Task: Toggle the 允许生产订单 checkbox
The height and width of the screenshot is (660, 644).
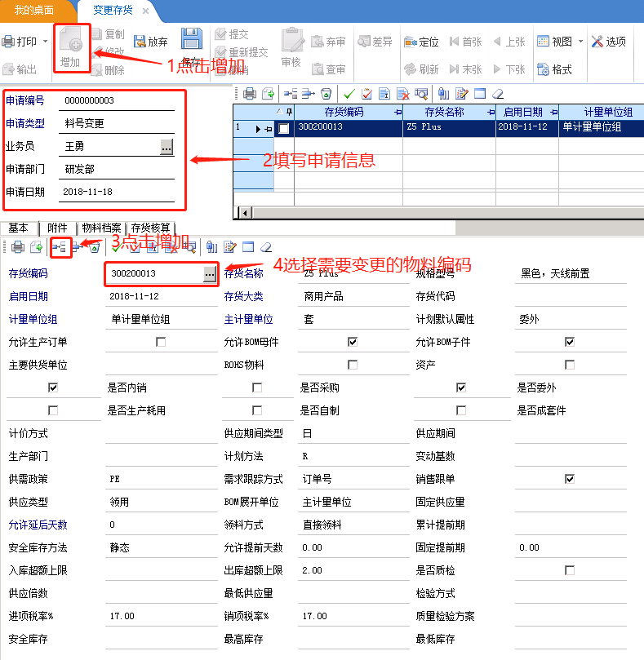Action: [x=161, y=342]
